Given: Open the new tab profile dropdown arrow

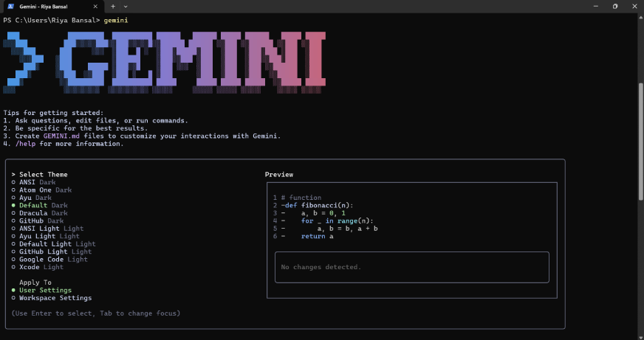Looking at the screenshot, I should [126, 7].
